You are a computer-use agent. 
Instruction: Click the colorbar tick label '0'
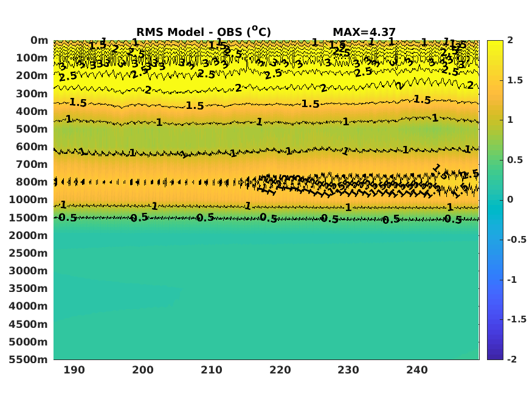pos(510,200)
